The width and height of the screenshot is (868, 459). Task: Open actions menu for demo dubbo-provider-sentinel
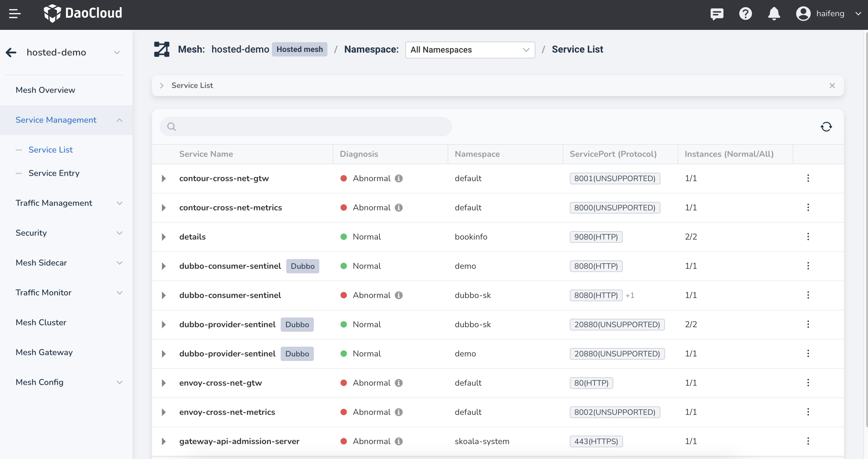pyautogui.click(x=808, y=354)
